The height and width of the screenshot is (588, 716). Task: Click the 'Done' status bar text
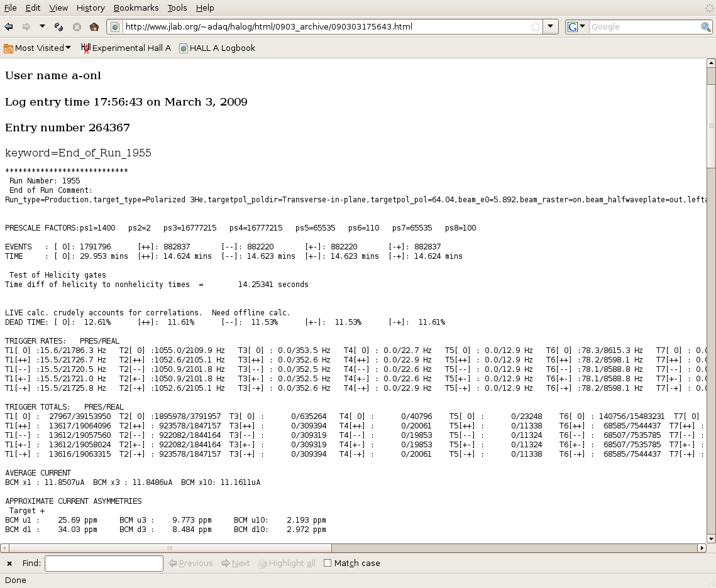tap(16, 580)
